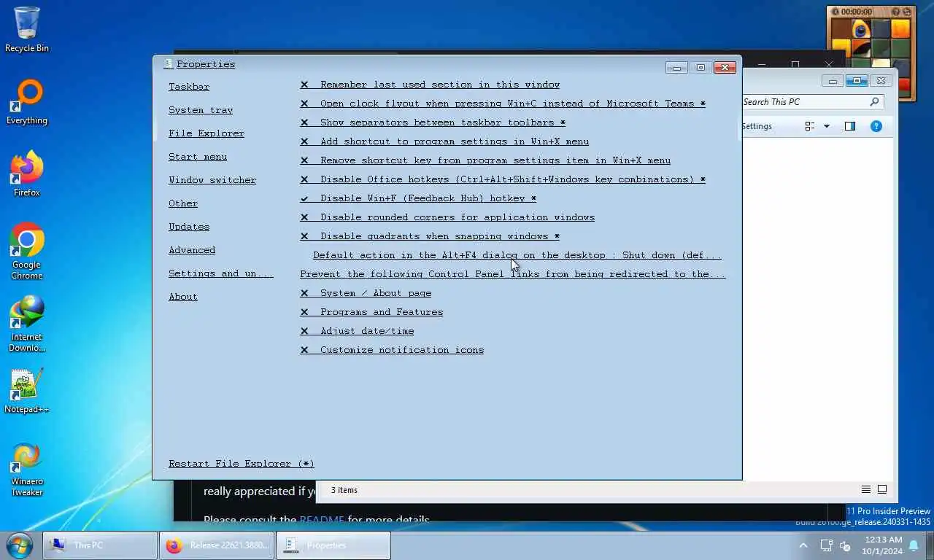Click the search magnifier in This PC window
The width and height of the screenshot is (934, 560).
pyautogui.click(x=874, y=102)
